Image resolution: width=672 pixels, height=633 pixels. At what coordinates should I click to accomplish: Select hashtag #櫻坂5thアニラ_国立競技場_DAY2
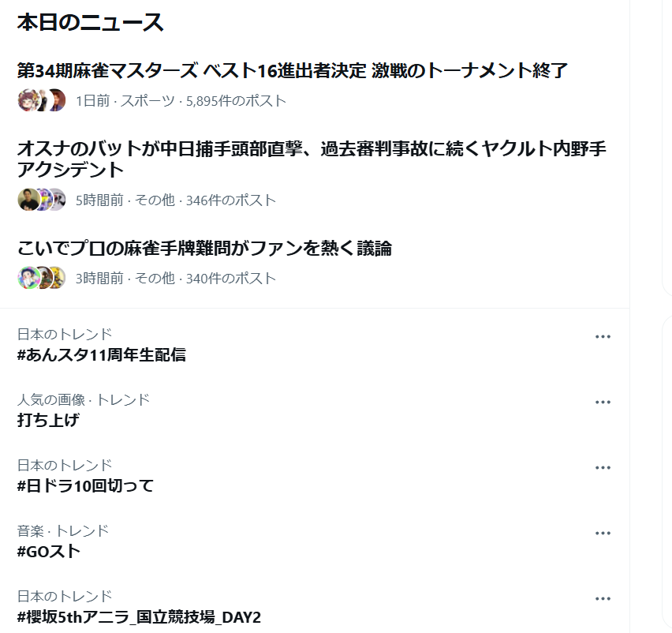[139, 617]
